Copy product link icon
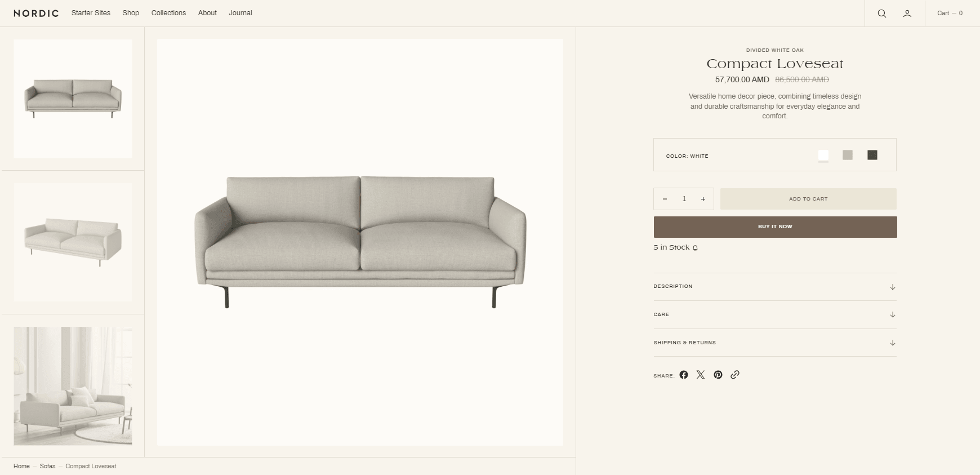Screen dimensions: 980x475 coord(735,375)
